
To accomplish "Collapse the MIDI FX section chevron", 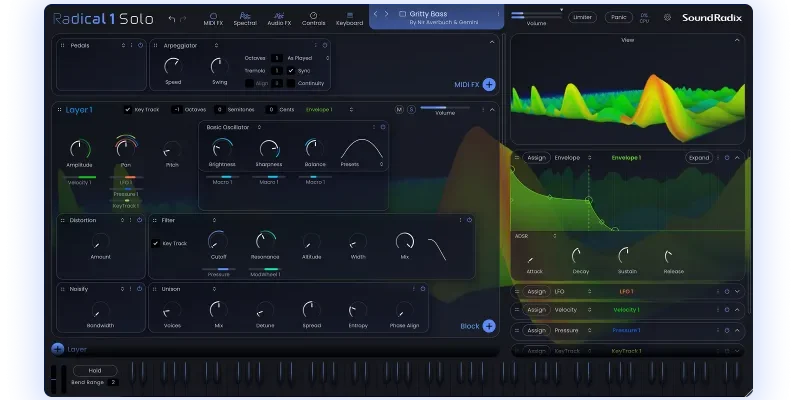I will click(x=491, y=42).
